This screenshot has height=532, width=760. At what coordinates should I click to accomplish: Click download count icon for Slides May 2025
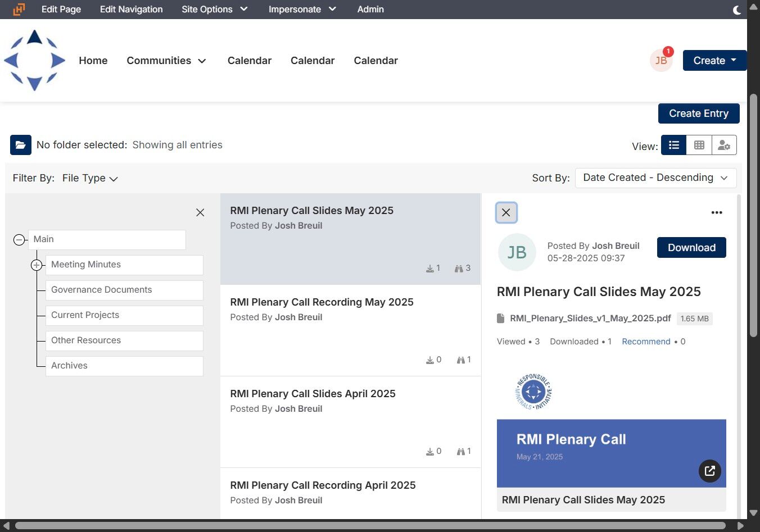tap(430, 269)
